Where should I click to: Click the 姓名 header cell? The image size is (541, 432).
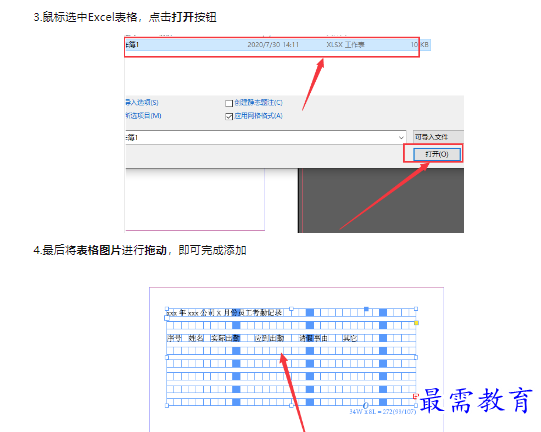pyautogui.click(x=196, y=338)
